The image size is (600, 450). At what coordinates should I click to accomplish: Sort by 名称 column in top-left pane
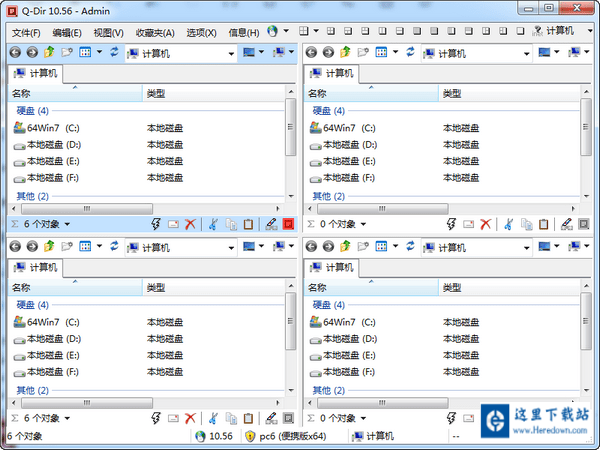coord(75,93)
